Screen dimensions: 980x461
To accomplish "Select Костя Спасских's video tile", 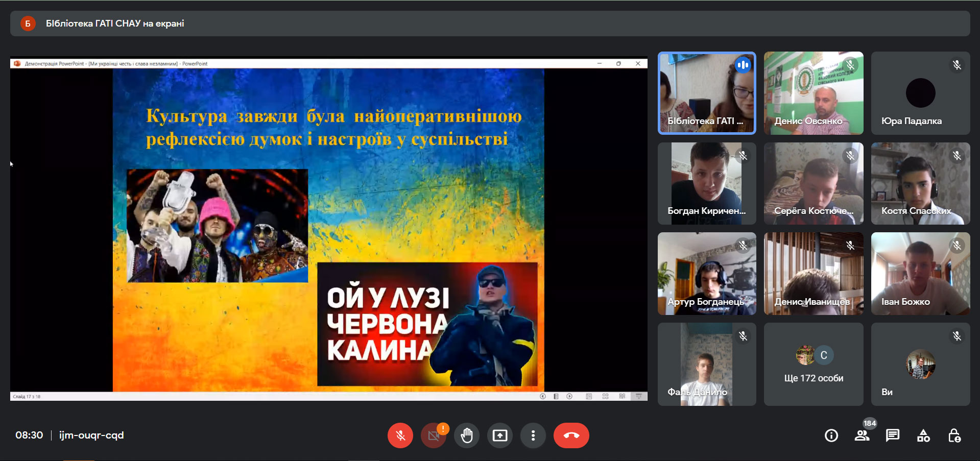I will (x=921, y=183).
